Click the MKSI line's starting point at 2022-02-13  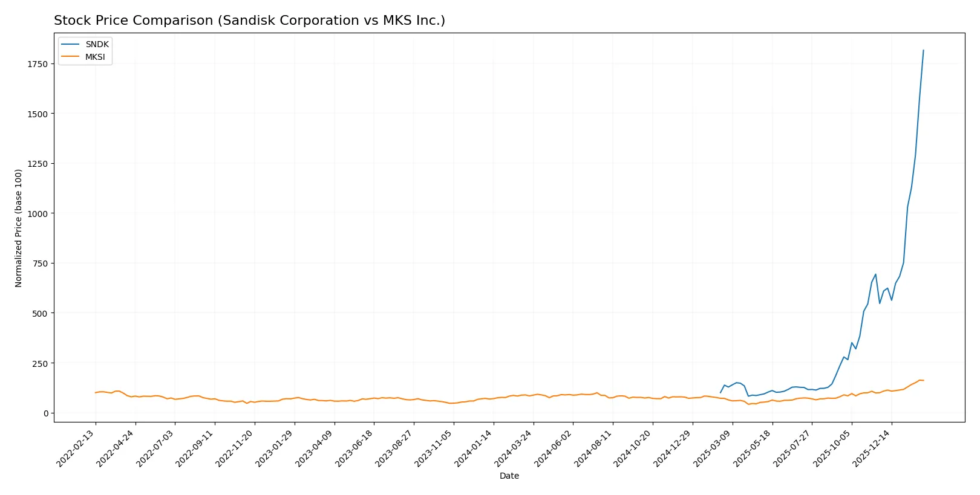click(95, 393)
